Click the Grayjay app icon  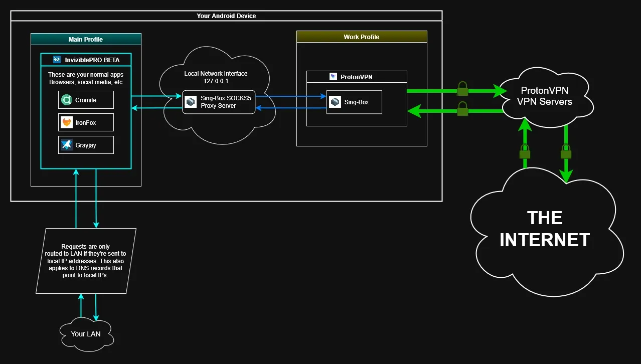(67, 145)
